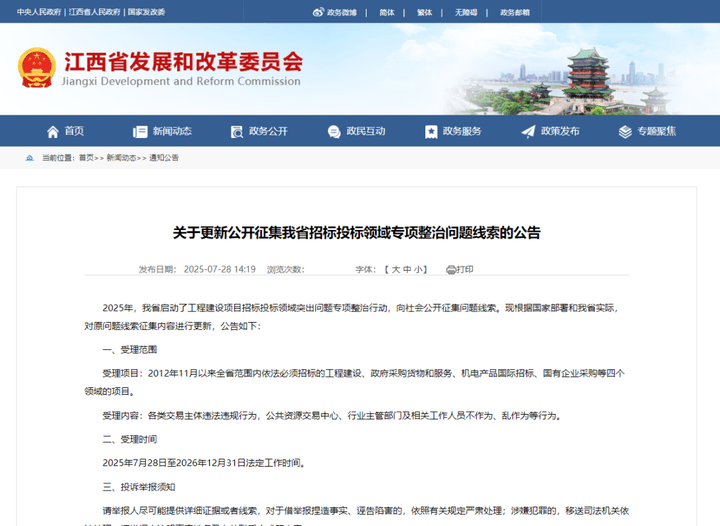This screenshot has width=720, height=526.
Task: Click the chat bubble icon for 政民互动
Action: (x=334, y=132)
